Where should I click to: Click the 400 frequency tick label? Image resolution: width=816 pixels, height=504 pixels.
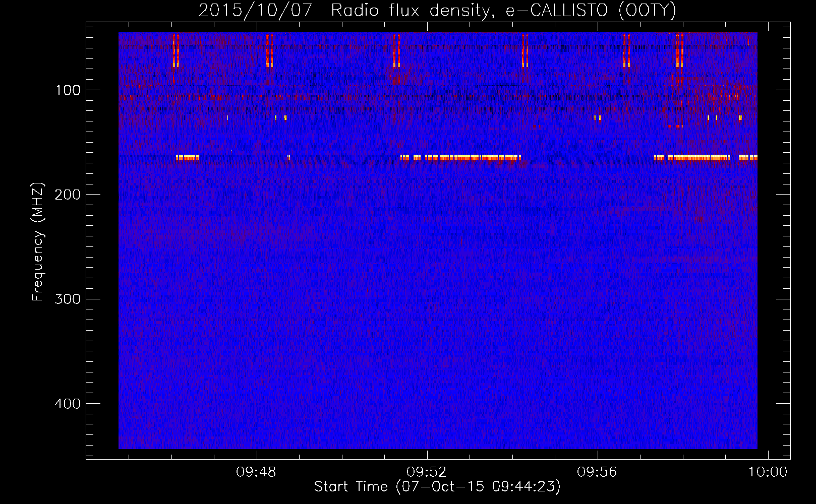(x=68, y=404)
